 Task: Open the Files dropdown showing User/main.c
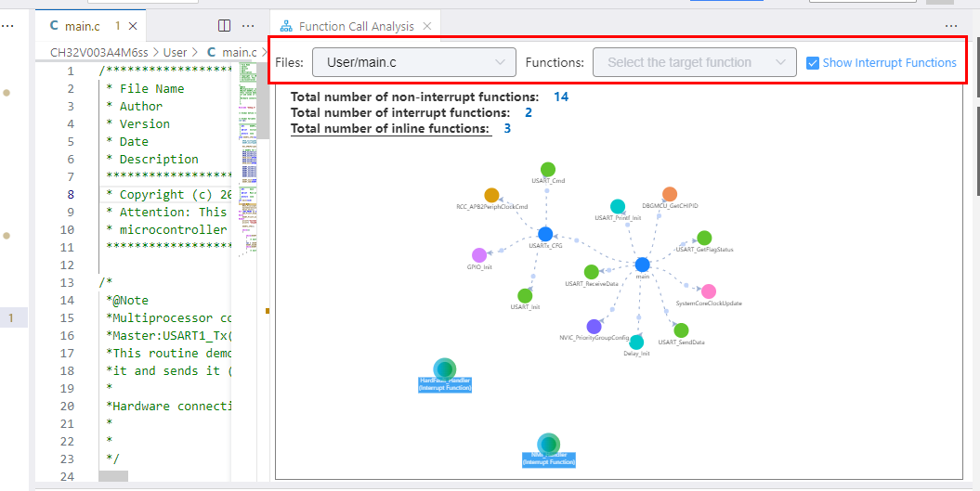pyautogui.click(x=413, y=62)
